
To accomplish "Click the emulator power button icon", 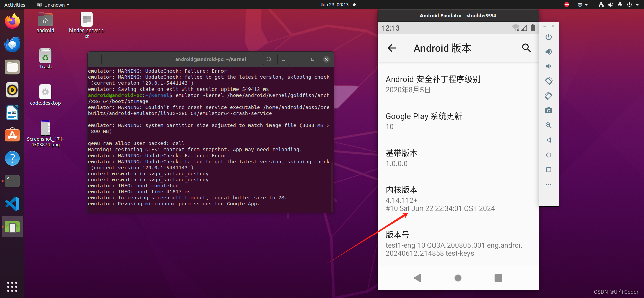I will pos(549,37).
